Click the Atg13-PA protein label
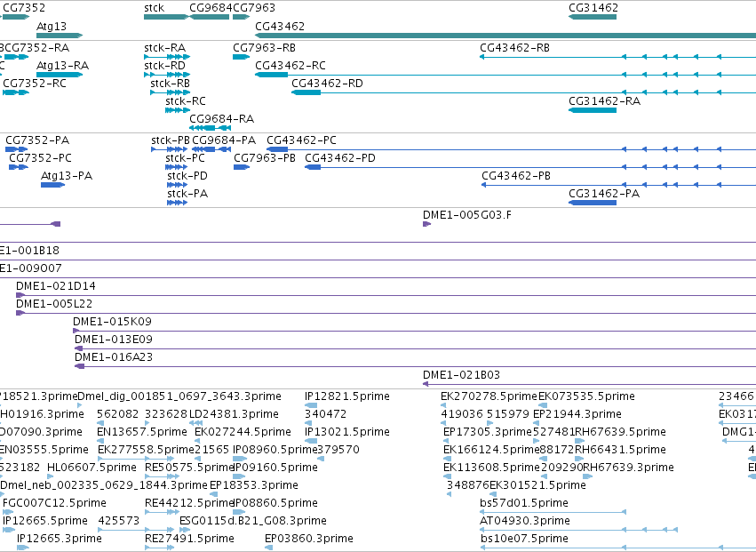The image size is (756, 552). point(67,176)
